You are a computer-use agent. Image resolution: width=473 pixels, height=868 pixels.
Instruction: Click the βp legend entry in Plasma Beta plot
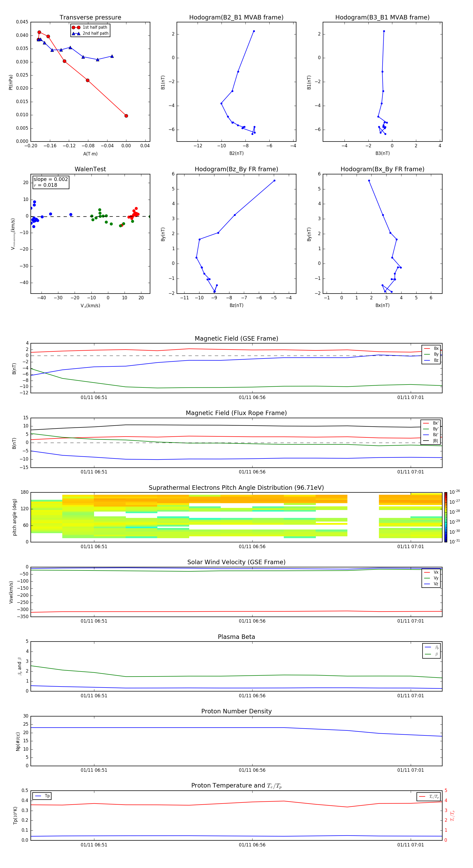431,647
